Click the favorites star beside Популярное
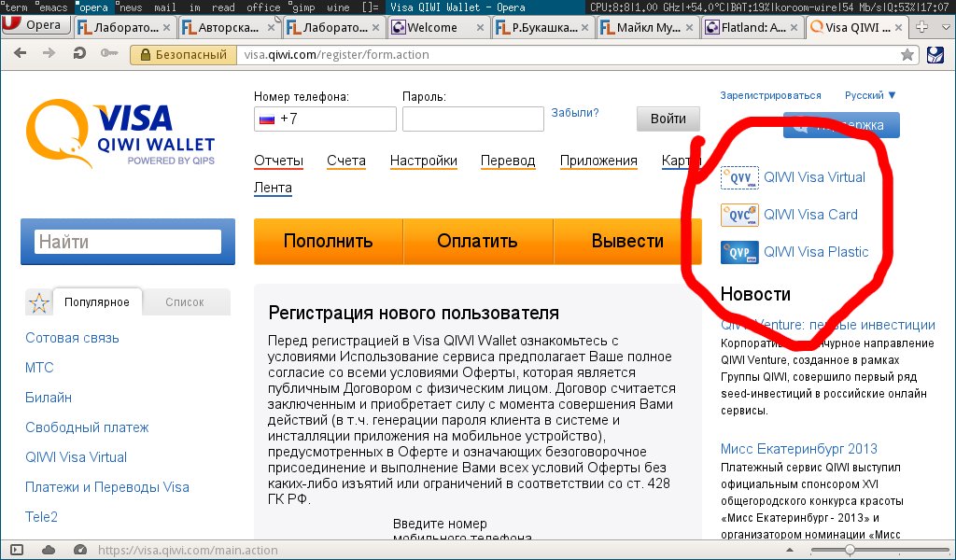This screenshot has height=560, width=956. (x=38, y=302)
